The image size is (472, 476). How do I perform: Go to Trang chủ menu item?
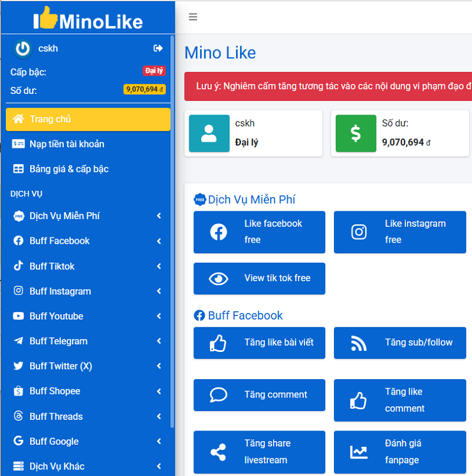[x=88, y=119]
